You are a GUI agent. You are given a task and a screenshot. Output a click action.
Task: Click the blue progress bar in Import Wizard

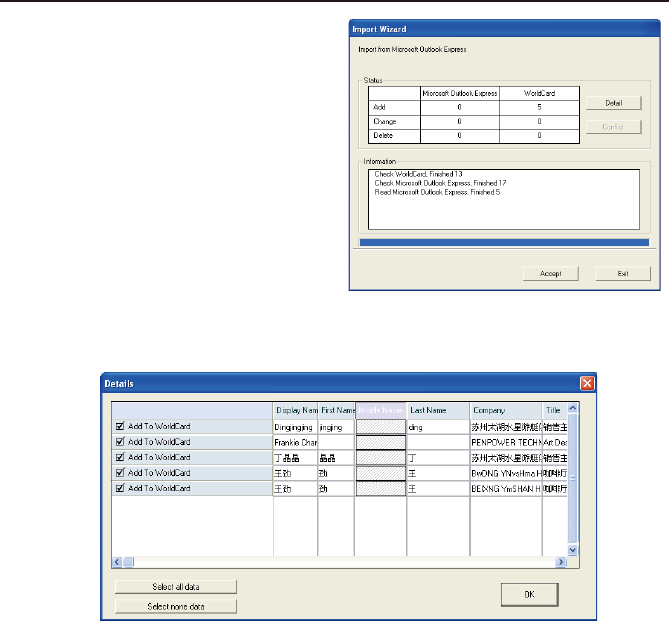(504, 242)
